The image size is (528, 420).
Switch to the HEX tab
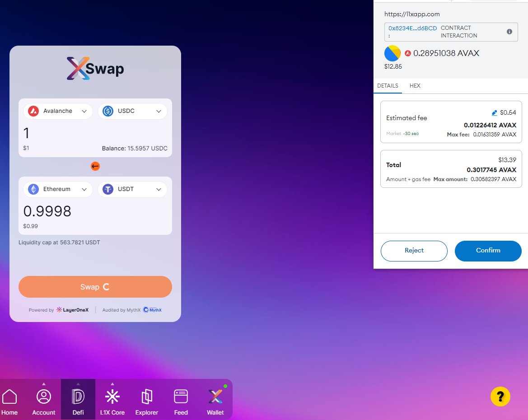point(415,85)
